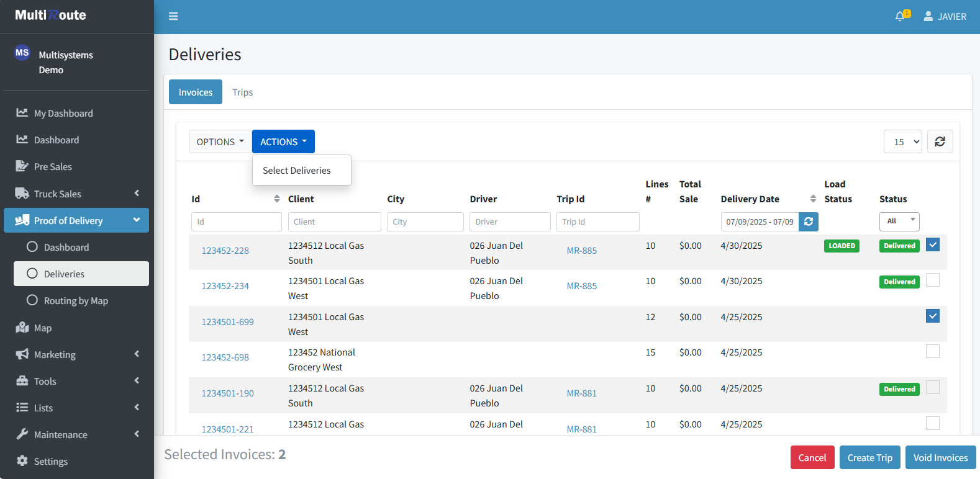
Task: Open the notifications bell
Action: (900, 16)
